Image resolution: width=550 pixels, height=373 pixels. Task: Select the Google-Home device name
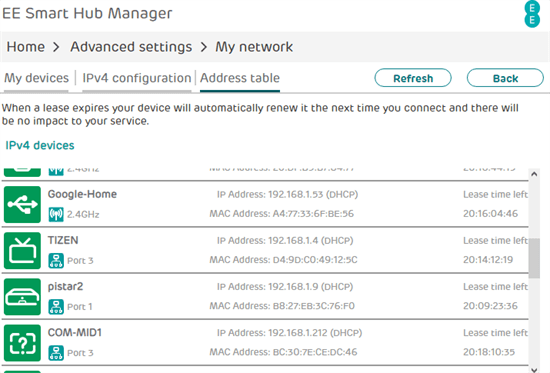82,194
